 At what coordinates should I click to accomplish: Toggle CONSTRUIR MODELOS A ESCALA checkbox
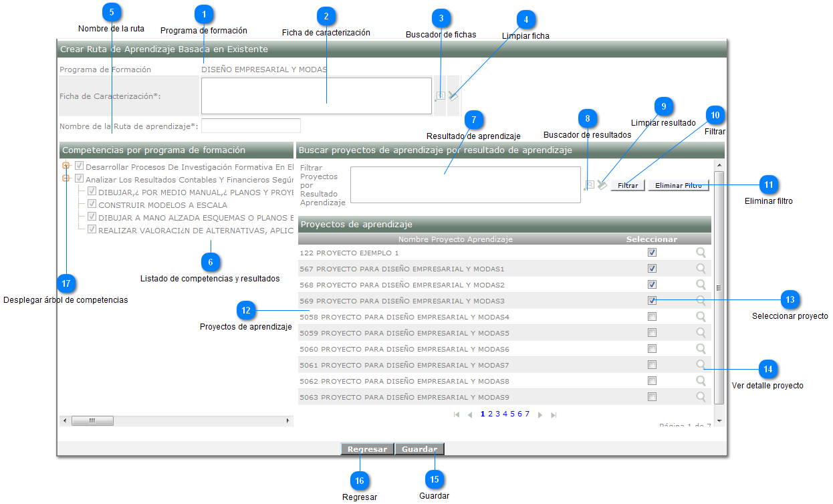click(x=92, y=204)
